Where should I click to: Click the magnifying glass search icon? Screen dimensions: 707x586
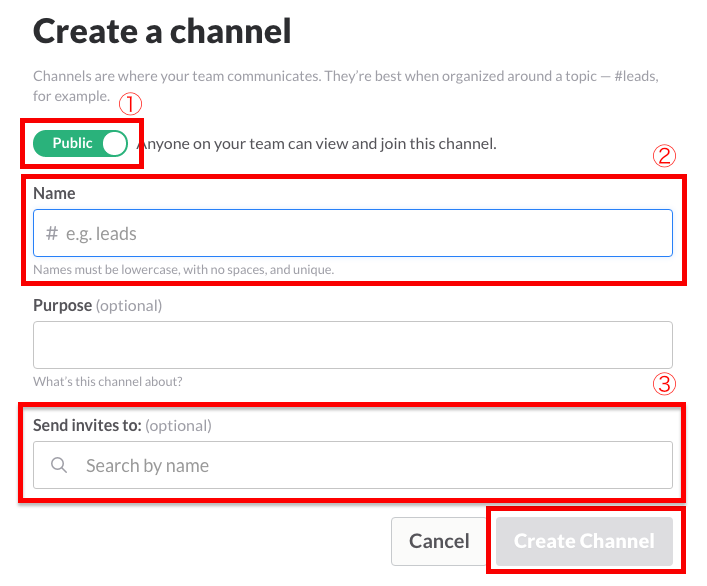coord(59,466)
